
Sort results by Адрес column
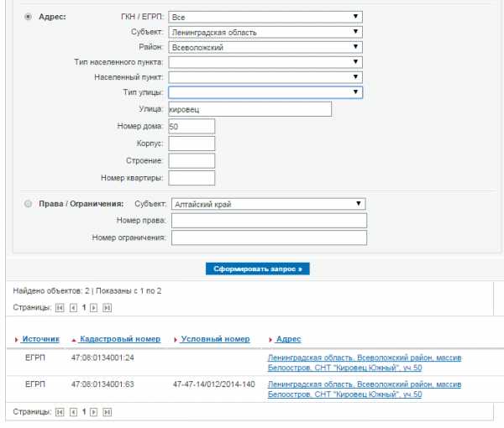(x=288, y=339)
